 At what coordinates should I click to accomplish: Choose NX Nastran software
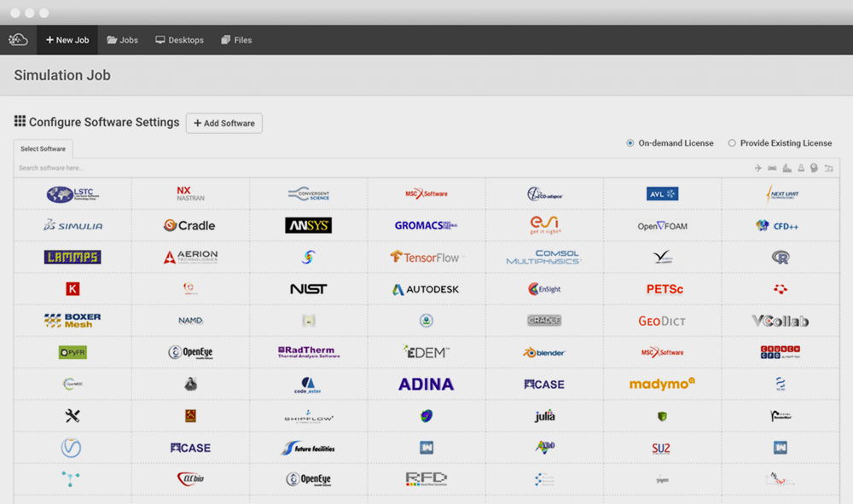tap(190, 194)
